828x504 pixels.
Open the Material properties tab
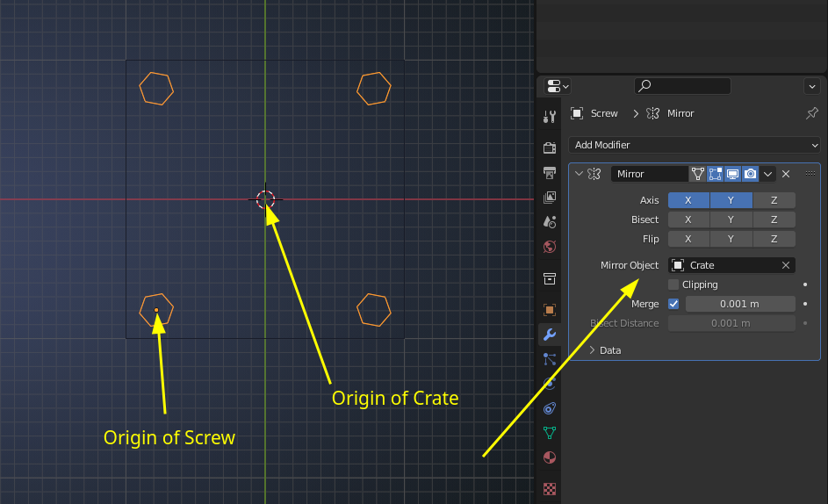tap(550, 457)
